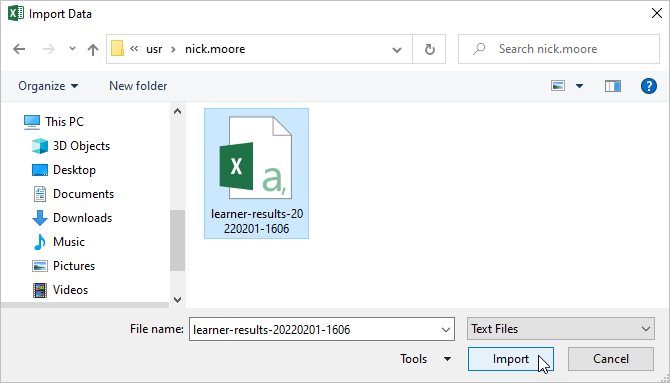Image resolution: width=670 pixels, height=383 pixels.
Task: Open help with the question mark icon
Action: 648,86
